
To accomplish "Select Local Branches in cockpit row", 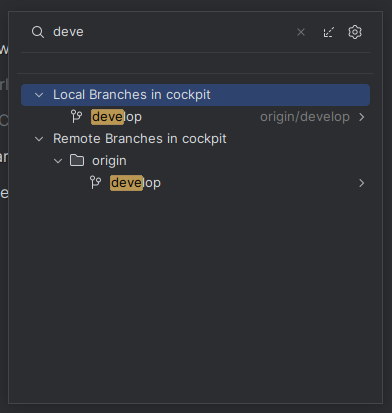I will [x=195, y=95].
